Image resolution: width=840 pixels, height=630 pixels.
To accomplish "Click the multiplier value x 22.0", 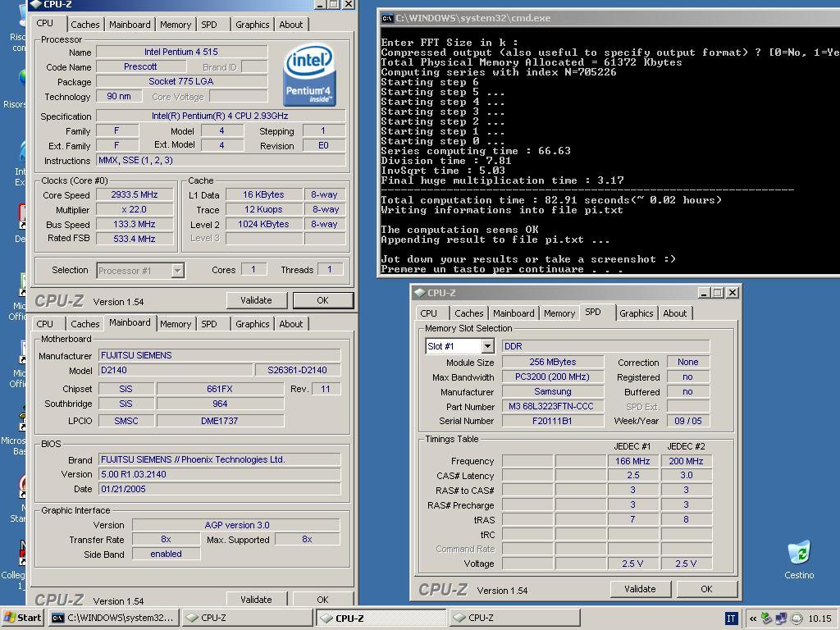I will pos(135,209).
